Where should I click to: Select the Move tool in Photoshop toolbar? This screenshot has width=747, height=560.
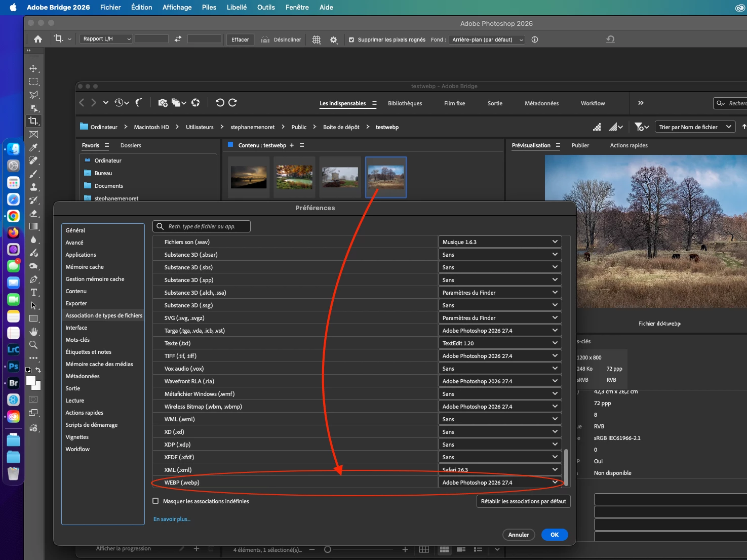[33, 68]
